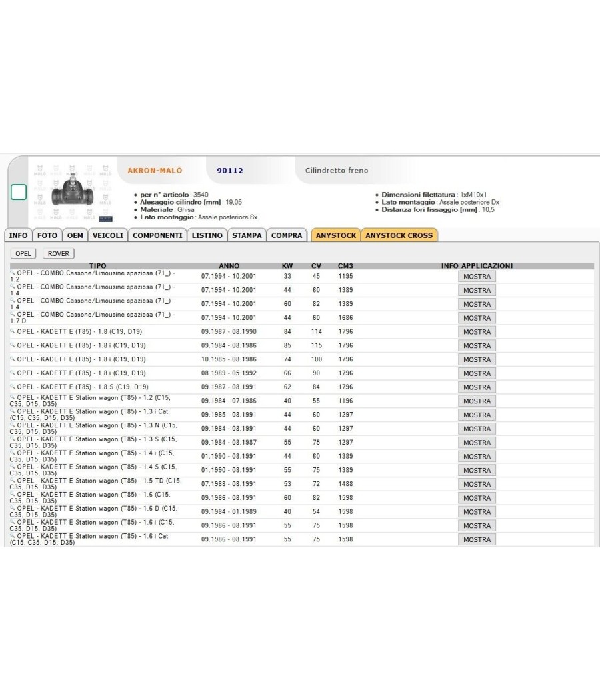Open the brake cylinder product thumbnail
The width and height of the screenshot is (600, 700).
[x=73, y=192]
